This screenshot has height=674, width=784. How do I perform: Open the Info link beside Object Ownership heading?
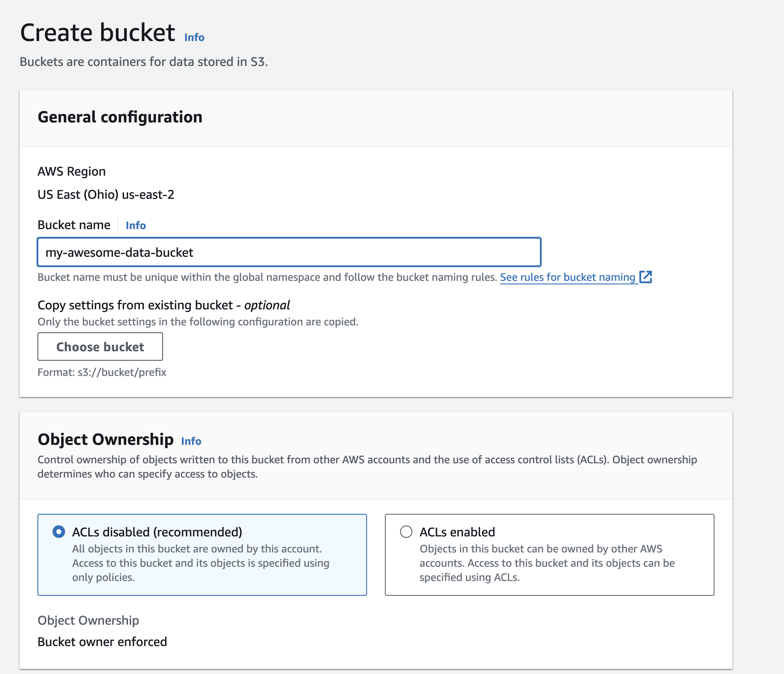point(191,441)
